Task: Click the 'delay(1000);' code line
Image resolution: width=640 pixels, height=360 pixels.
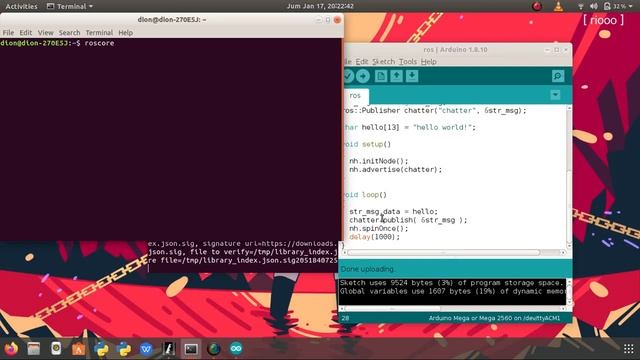Action: tap(374, 237)
